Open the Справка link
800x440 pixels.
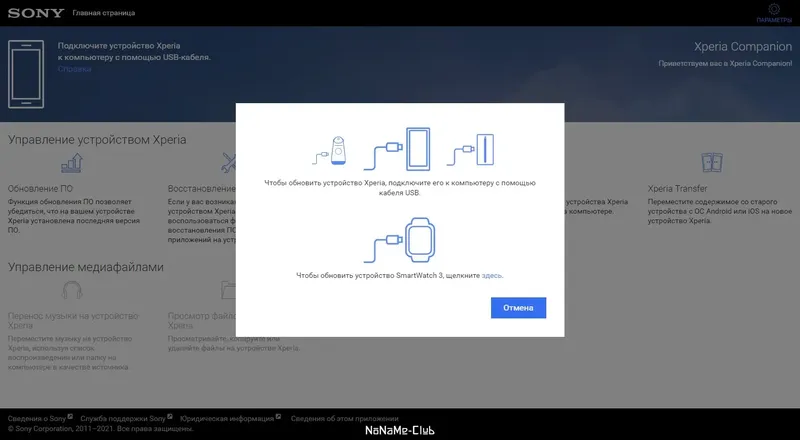74,69
